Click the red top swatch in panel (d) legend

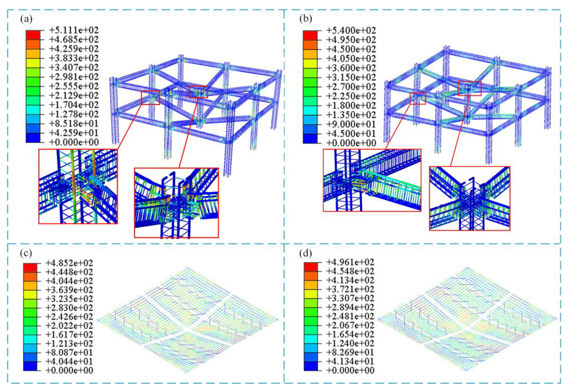[311, 267]
